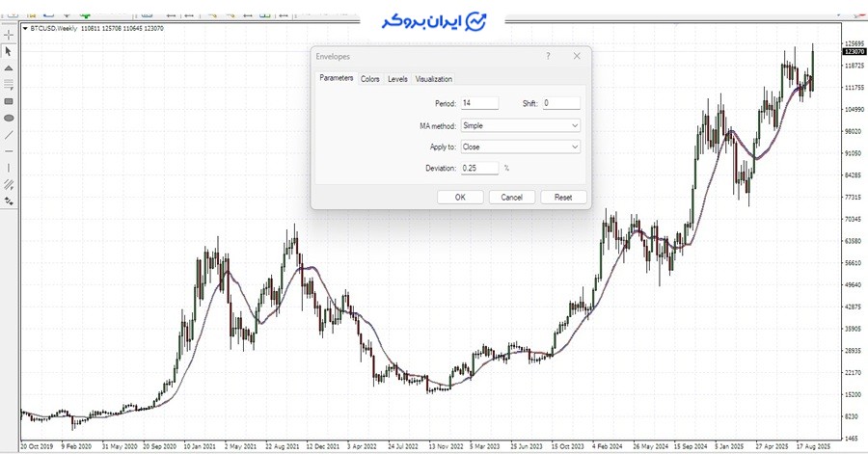Pick the horizontal line tool
This screenshot has height=454, width=868.
(9, 151)
